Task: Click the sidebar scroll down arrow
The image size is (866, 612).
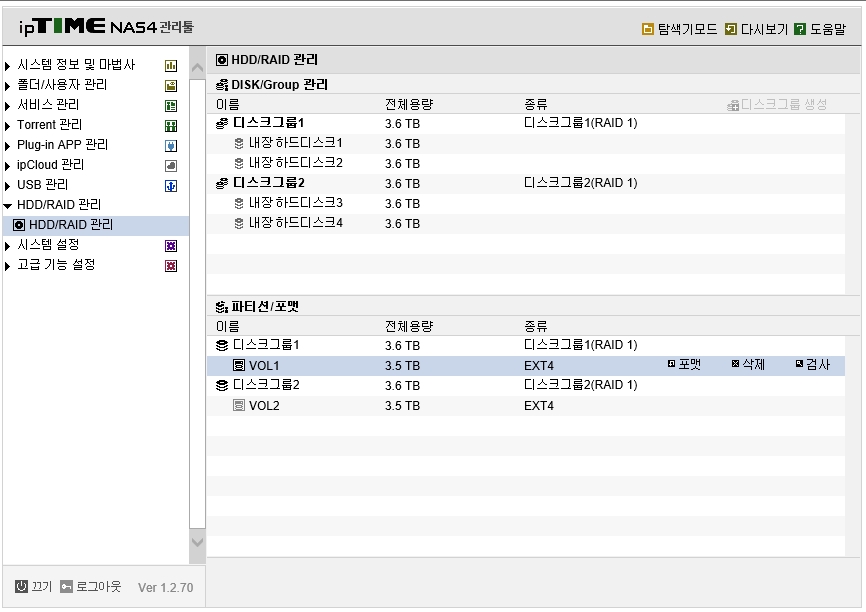Action: tap(197, 542)
